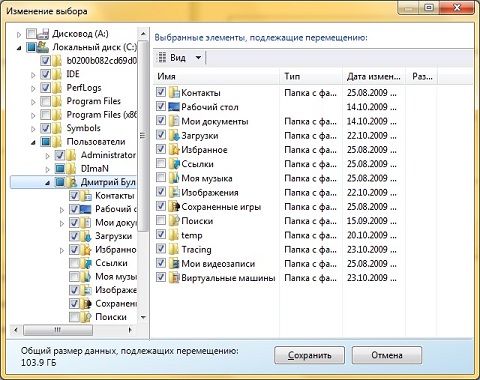
Task: Click the Ссылки folder icon in right list
Action: click(174, 164)
